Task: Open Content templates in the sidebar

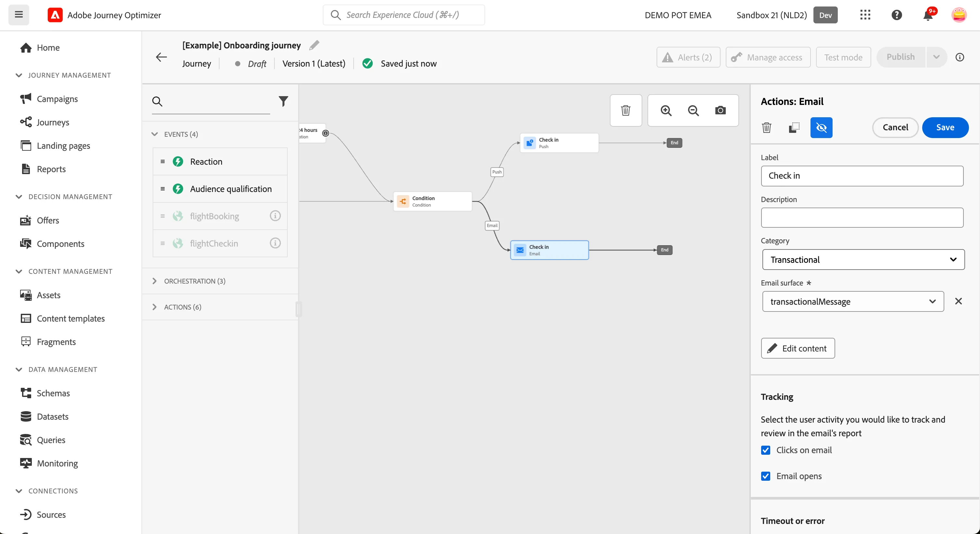Action: click(70, 319)
